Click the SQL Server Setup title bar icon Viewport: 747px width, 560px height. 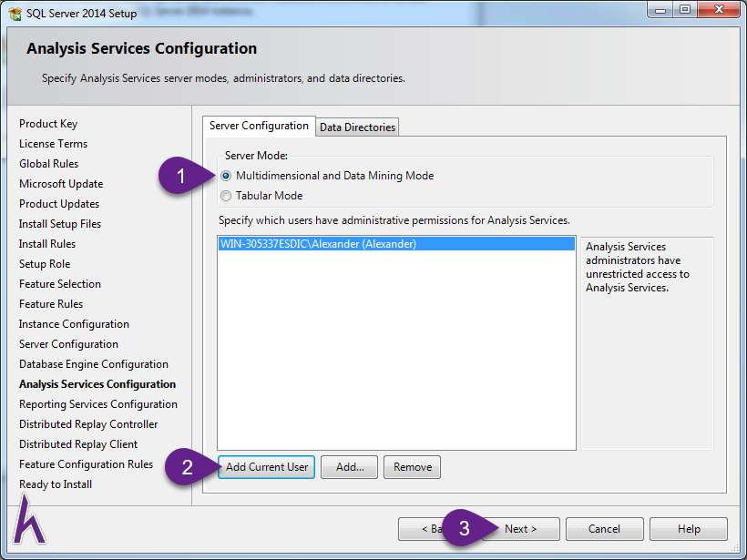coord(15,14)
